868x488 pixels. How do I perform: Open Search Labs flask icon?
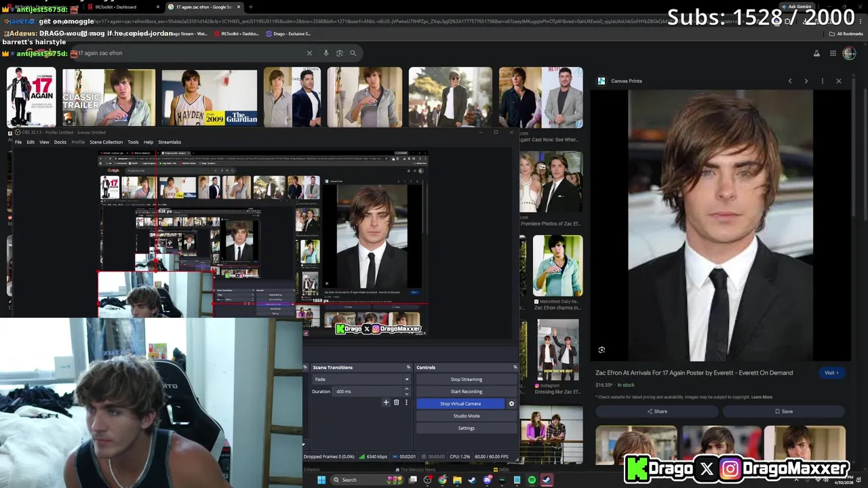816,53
